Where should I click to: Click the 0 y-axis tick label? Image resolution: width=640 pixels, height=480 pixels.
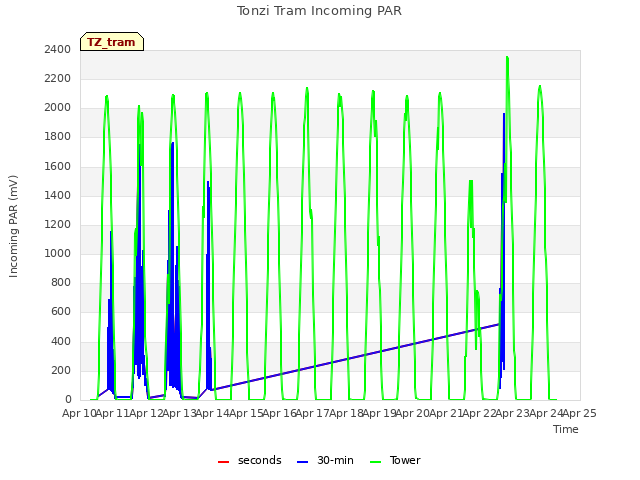(x=68, y=400)
